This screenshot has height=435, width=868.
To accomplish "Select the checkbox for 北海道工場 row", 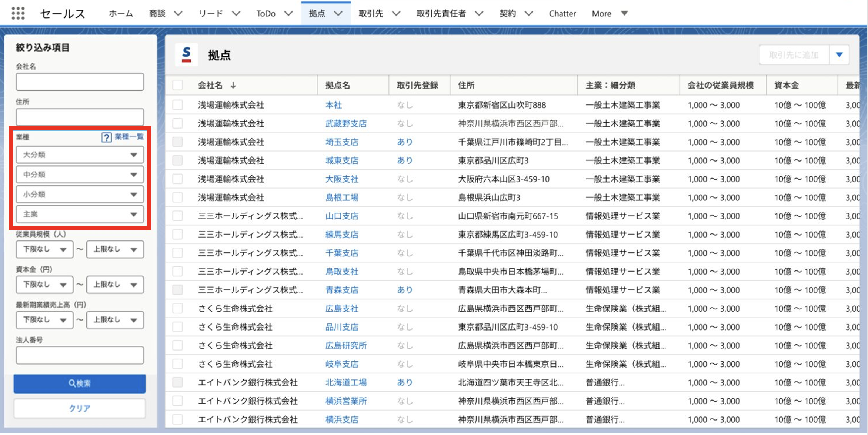I will [178, 382].
